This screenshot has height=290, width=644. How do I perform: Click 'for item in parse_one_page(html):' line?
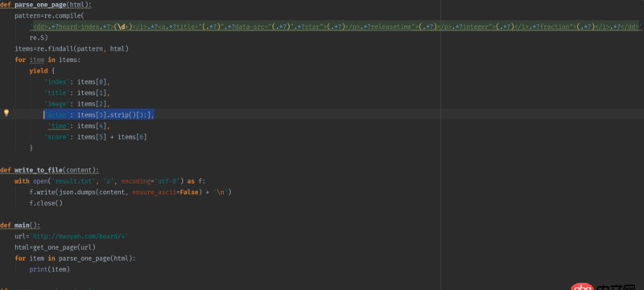tap(75, 259)
